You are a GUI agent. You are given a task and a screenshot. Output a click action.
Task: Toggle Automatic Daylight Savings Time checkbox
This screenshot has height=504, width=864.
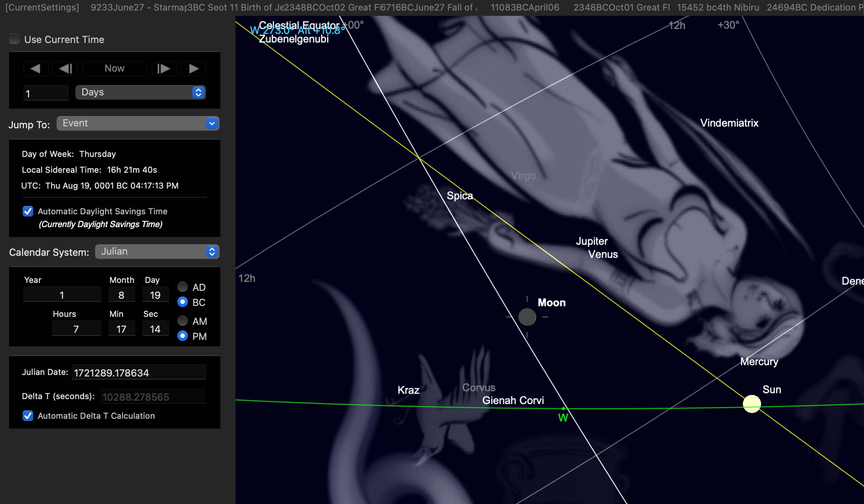tap(28, 211)
